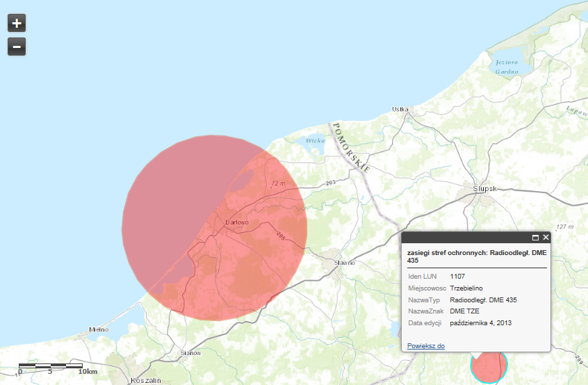Click the Koszalin city label
The height and width of the screenshot is (385, 588).
pos(146,380)
